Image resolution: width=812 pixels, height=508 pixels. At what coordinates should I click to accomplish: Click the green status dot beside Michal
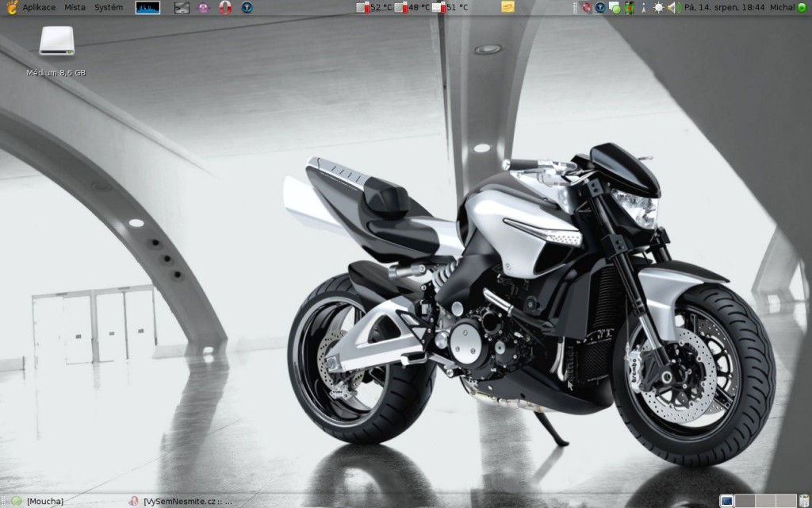(x=802, y=7)
